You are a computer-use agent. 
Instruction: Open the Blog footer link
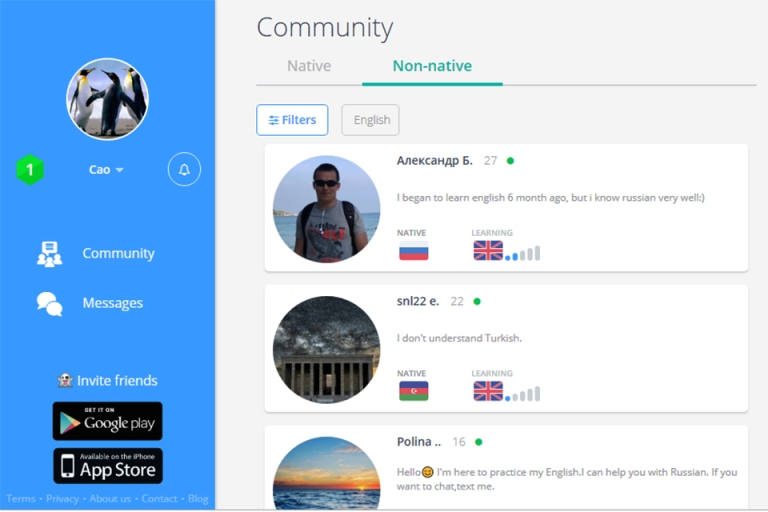198,499
